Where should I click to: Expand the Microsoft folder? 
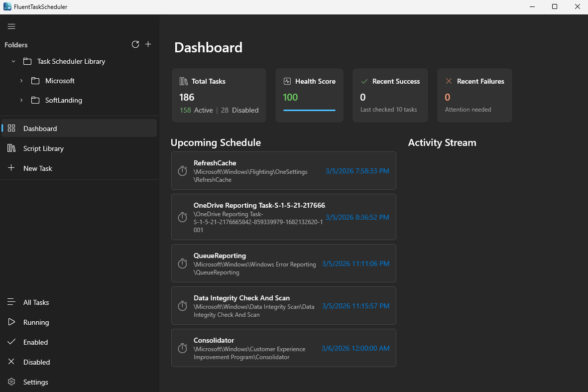coord(21,81)
